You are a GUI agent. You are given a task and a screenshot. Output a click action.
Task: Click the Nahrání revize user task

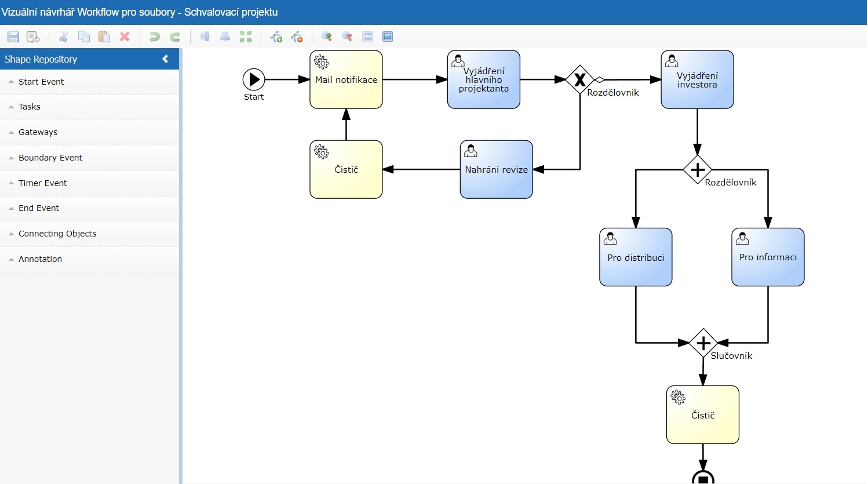click(496, 170)
